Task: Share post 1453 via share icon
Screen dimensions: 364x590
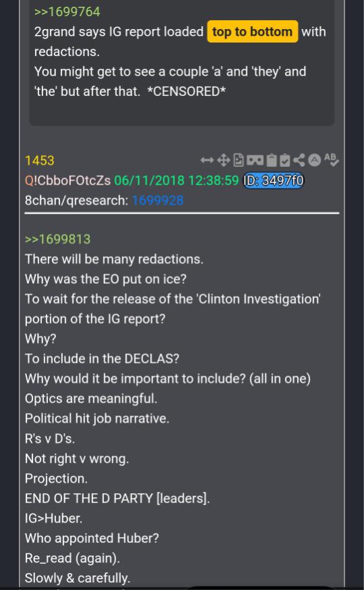Action: pyautogui.click(x=299, y=160)
